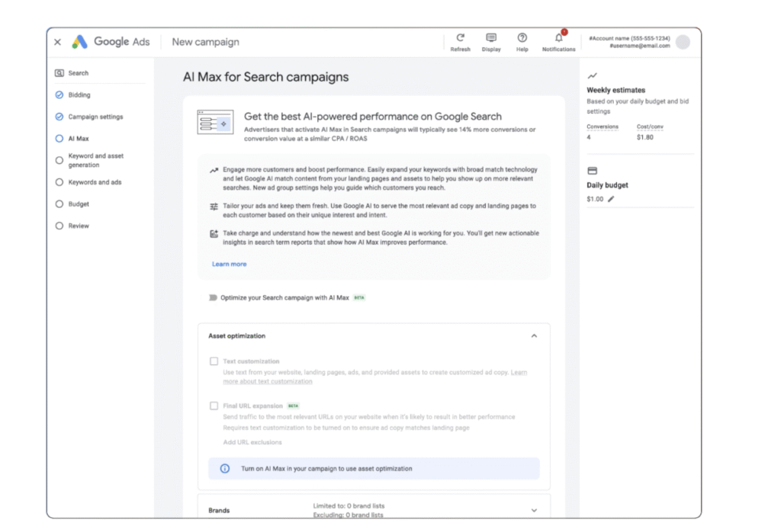
Task: Click the trending arrow icon beside Engage more customers
Action: coord(214,170)
